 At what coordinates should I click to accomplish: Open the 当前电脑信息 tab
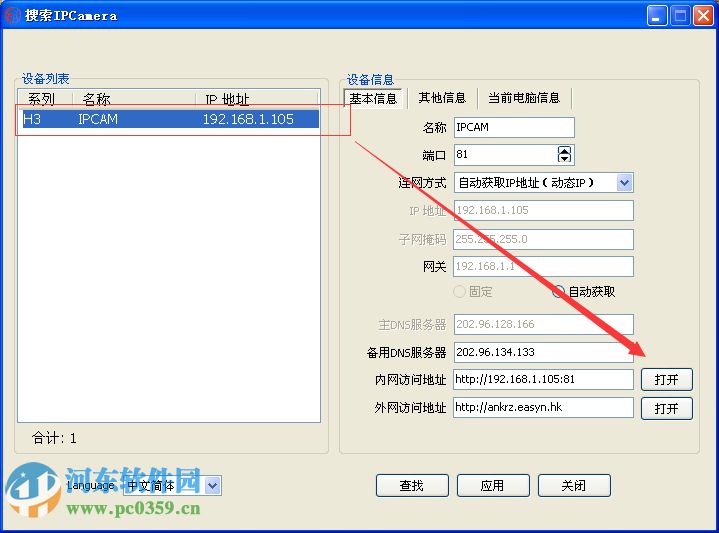coord(524,98)
